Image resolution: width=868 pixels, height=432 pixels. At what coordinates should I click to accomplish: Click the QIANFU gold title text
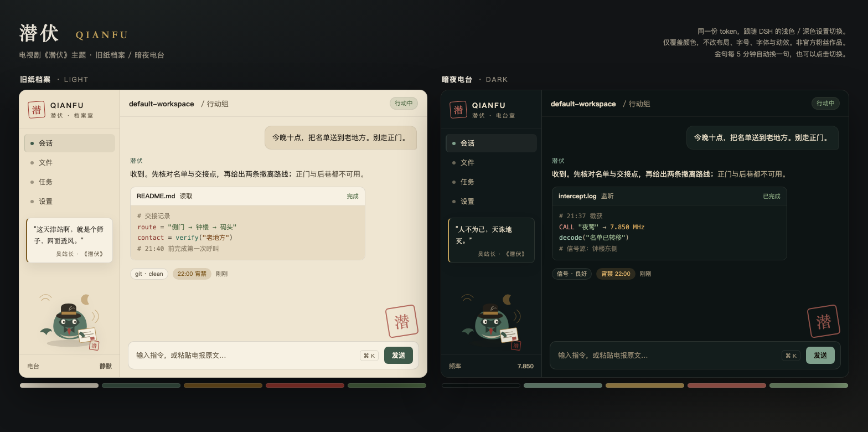tap(102, 35)
